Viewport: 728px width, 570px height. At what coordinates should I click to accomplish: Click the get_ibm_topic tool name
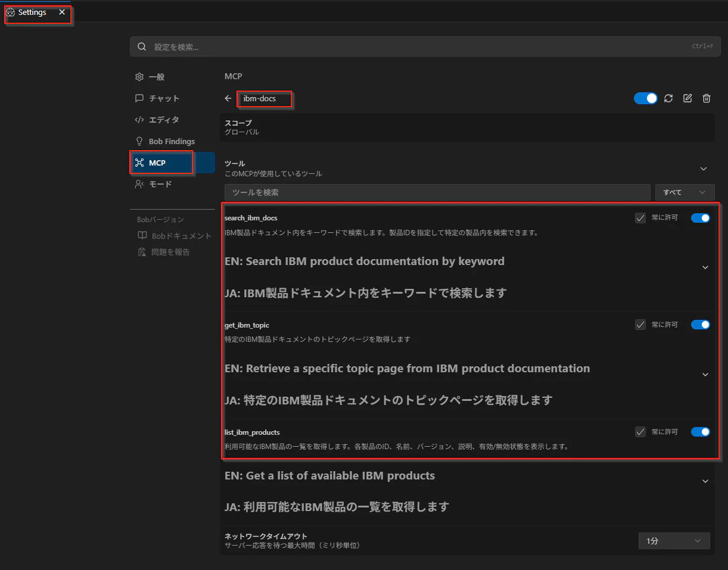[x=247, y=325]
